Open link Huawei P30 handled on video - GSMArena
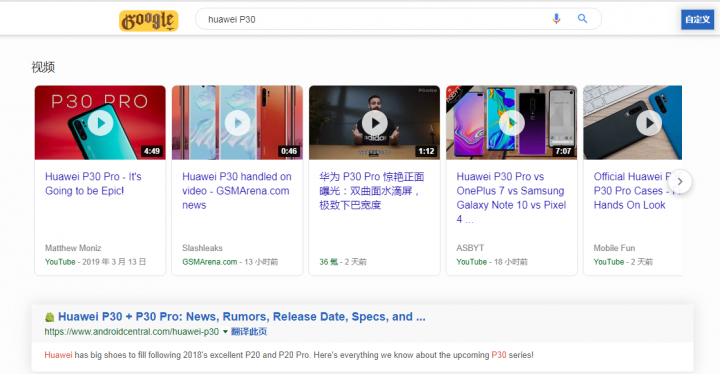This screenshot has height=374, width=720. pyautogui.click(x=236, y=191)
